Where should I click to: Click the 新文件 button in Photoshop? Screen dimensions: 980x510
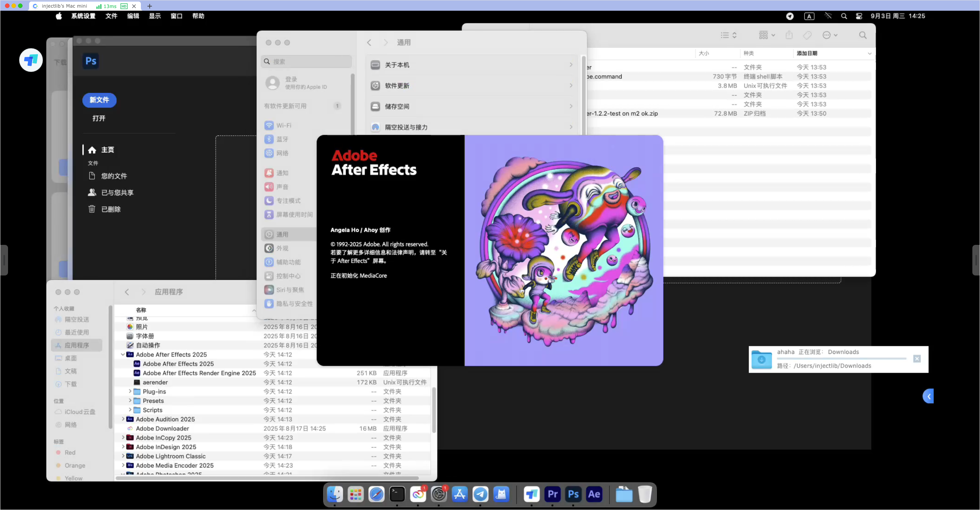(x=99, y=100)
